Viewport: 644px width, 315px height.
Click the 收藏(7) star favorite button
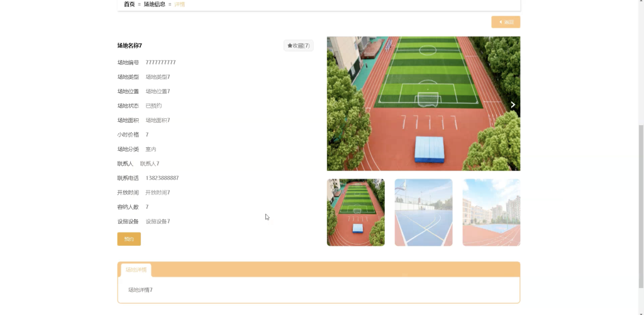299,46
